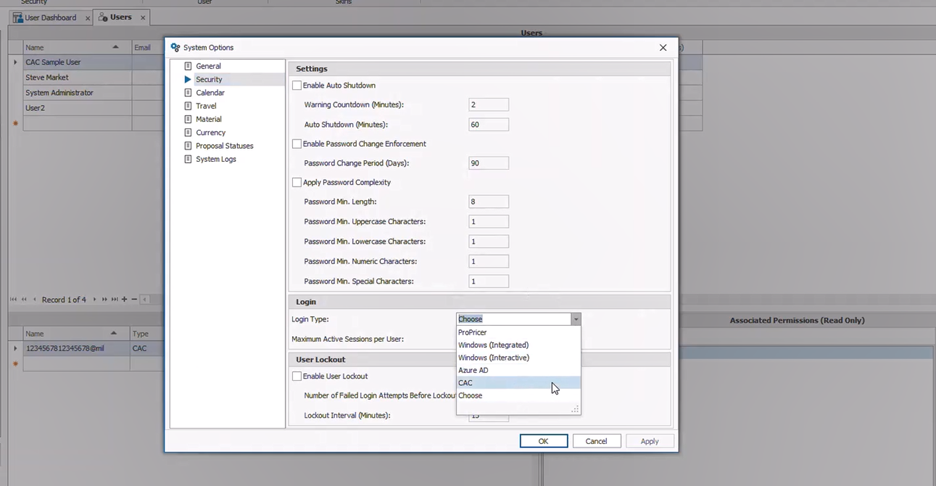Open the Currency page icon
This screenshot has height=486, width=936.
pyautogui.click(x=187, y=132)
